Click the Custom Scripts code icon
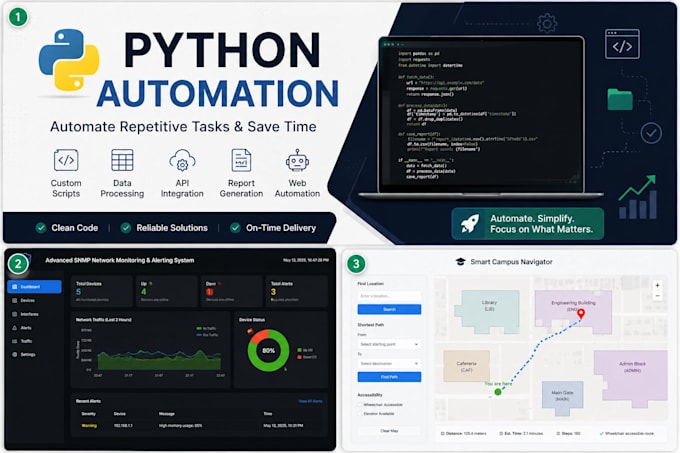Image resolution: width=680 pixels, height=453 pixels. (x=66, y=160)
